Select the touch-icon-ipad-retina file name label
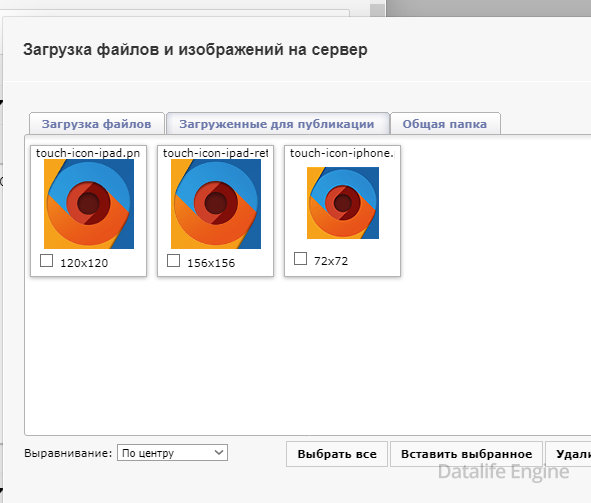Screen dimensions: 591x503 point(216,153)
